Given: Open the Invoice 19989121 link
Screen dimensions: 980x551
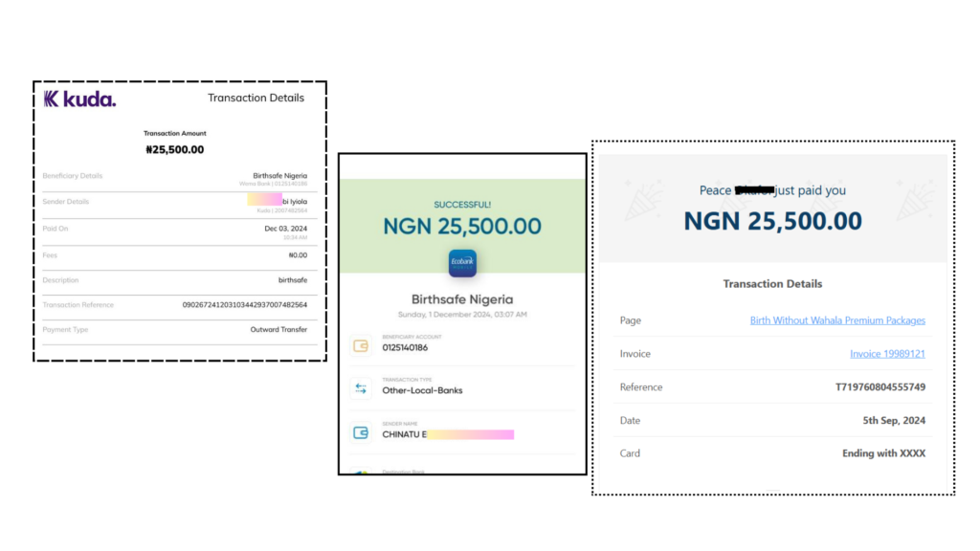Looking at the screenshot, I should pos(887,354).
